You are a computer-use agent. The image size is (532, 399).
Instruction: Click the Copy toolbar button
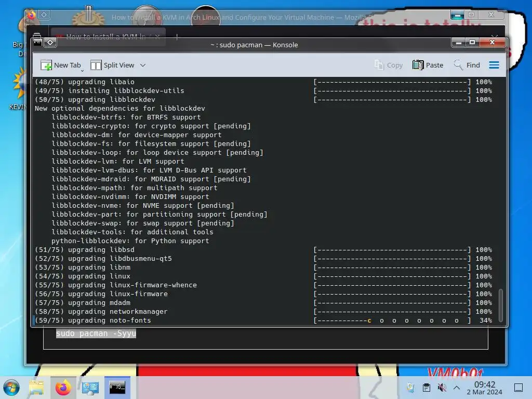388,65
